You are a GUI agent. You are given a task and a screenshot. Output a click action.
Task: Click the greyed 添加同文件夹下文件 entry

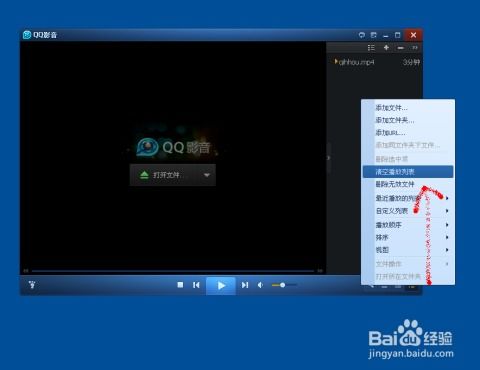[x=408, y=145]
